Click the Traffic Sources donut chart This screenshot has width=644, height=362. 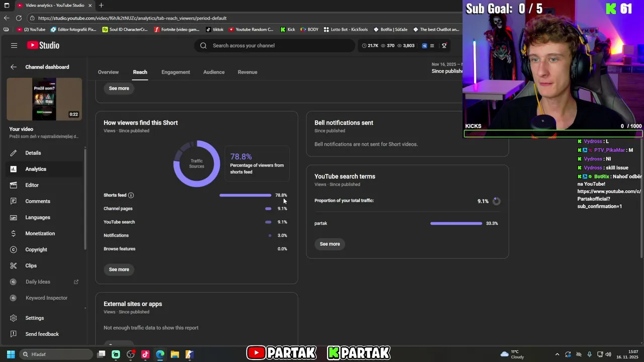tap(197, 163)
